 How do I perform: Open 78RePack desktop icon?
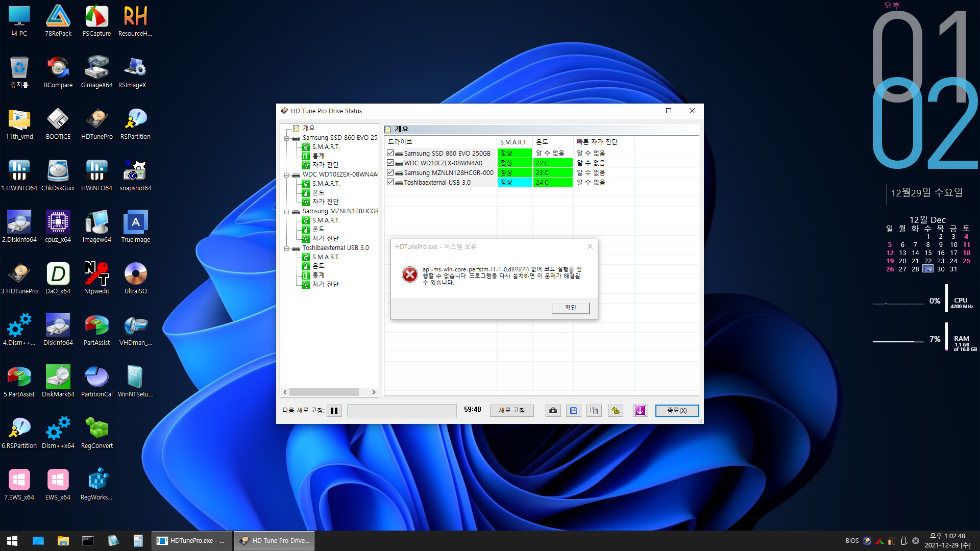(58, 21)
